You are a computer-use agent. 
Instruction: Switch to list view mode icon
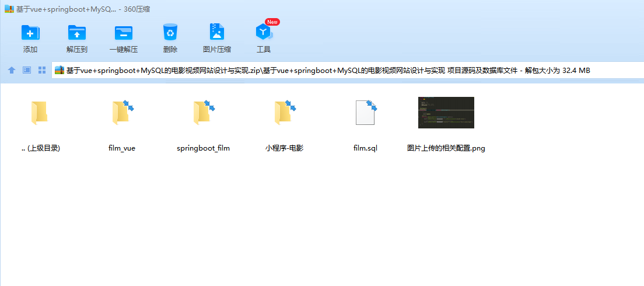click(27, 70)
